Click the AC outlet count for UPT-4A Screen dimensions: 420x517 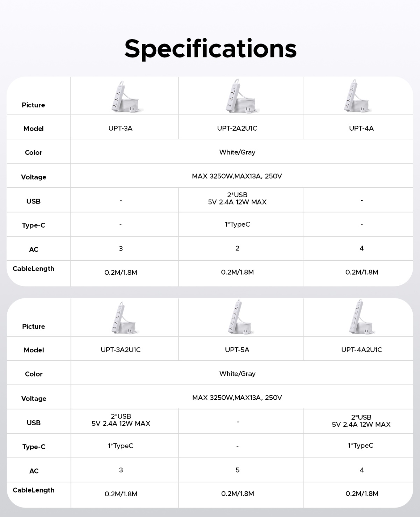(x=362, y=248)
